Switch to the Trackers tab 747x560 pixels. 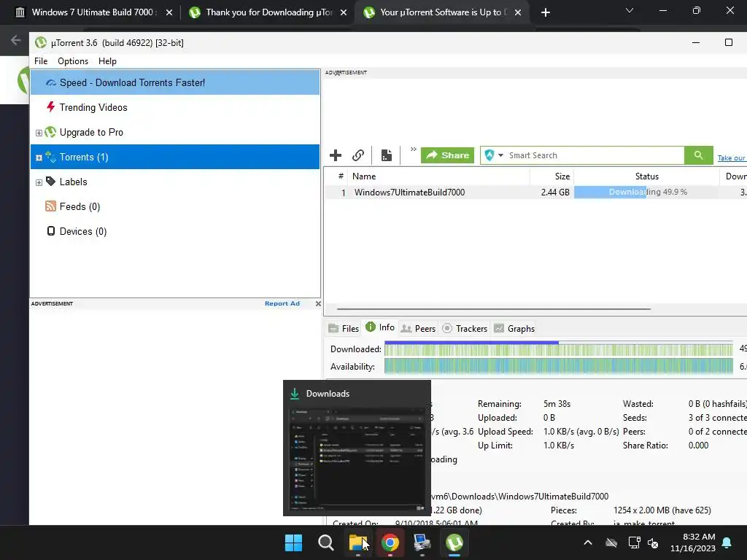465,329
